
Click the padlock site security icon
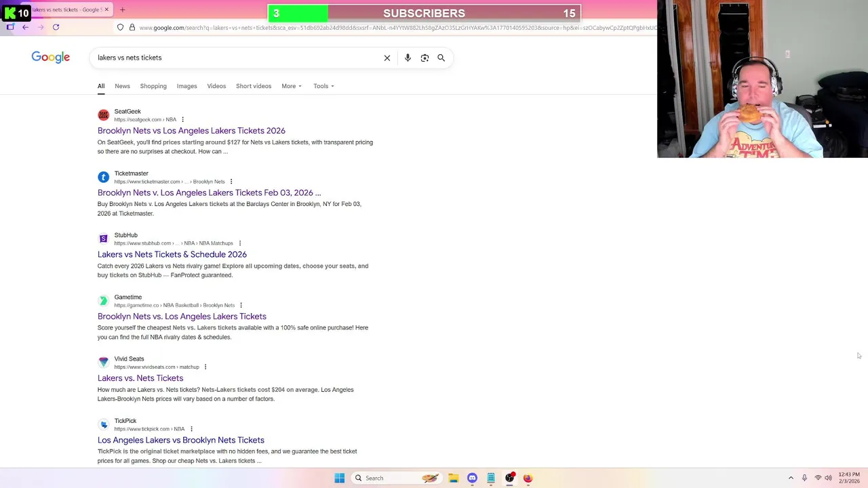click(x=132, y=28)
